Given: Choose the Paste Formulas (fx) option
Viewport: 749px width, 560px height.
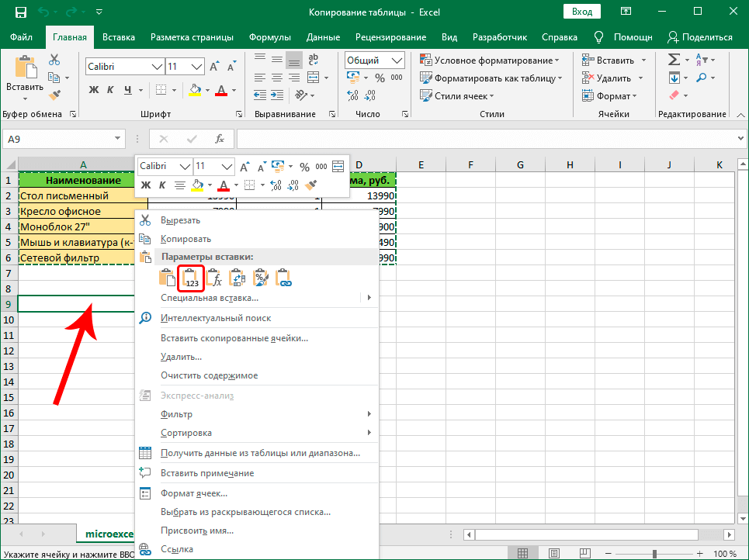Looking at the screenshot, I should (215, 278).
